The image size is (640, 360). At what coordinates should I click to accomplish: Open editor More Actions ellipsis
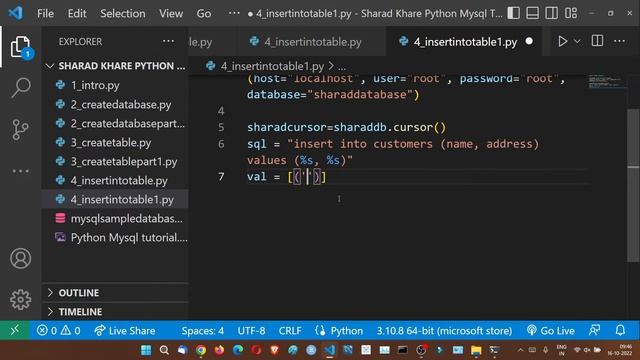pyautogui.click(x=619, y=41)
